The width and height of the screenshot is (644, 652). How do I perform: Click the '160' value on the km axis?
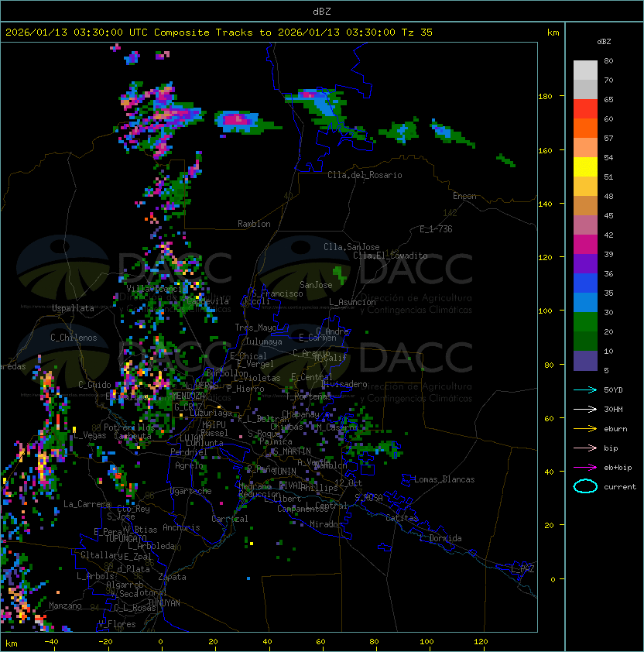[545, 150]
